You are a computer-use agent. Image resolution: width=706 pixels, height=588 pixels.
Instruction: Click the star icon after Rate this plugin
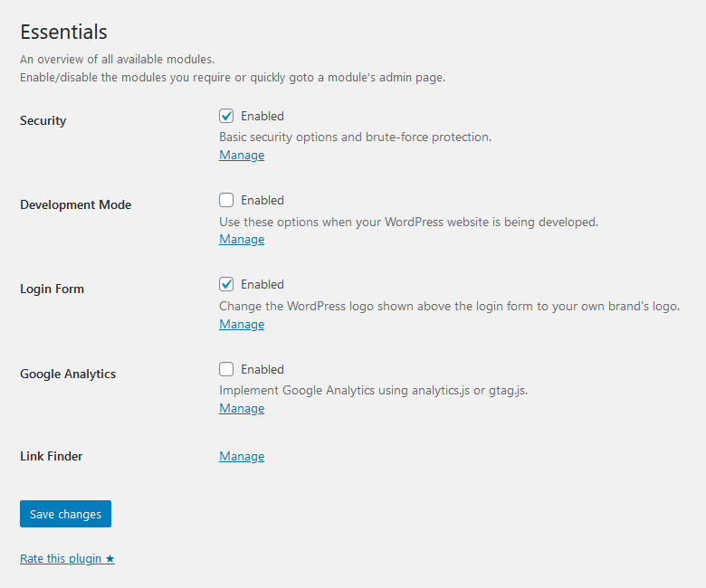110,559
